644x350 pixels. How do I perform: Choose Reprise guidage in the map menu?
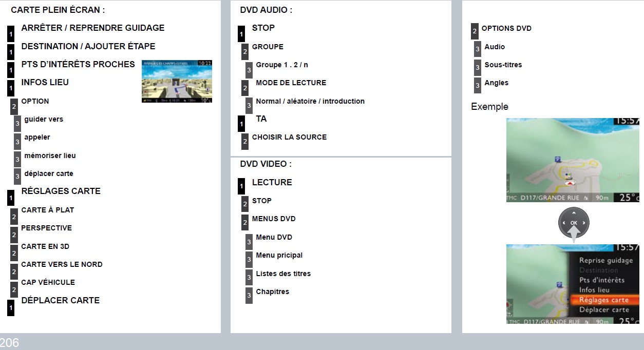606,261
